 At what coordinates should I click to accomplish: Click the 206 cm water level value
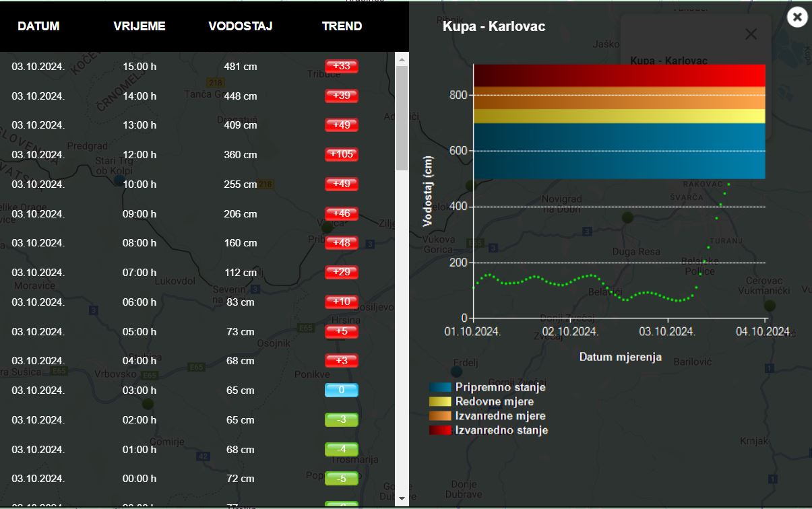(241, 214)
